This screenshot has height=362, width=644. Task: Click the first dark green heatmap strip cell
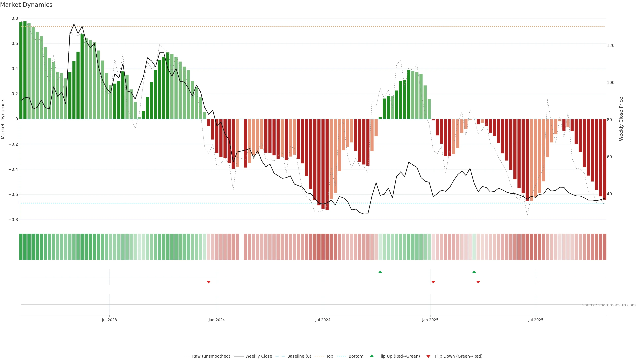coord(21,247)
